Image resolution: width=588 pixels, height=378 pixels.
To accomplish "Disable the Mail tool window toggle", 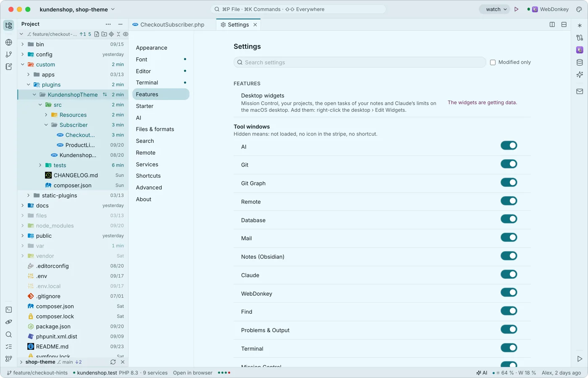I will click(509, 237).
